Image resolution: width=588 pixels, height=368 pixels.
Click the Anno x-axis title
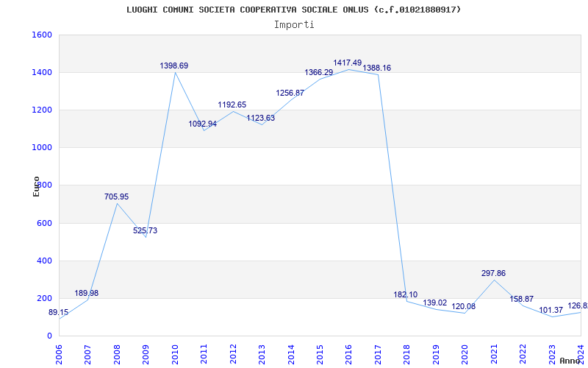[x=570, y=361]
